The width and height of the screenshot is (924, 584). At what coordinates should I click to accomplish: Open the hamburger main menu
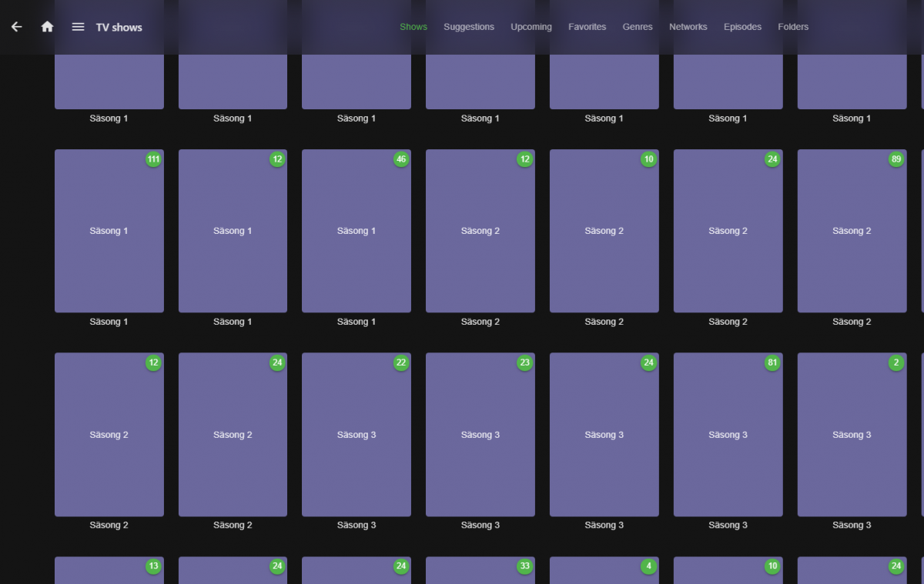[78, 27]
